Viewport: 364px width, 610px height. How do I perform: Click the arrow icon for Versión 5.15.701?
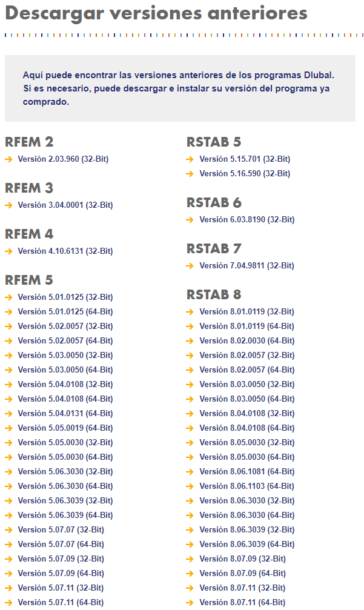(x=189, y=159)
